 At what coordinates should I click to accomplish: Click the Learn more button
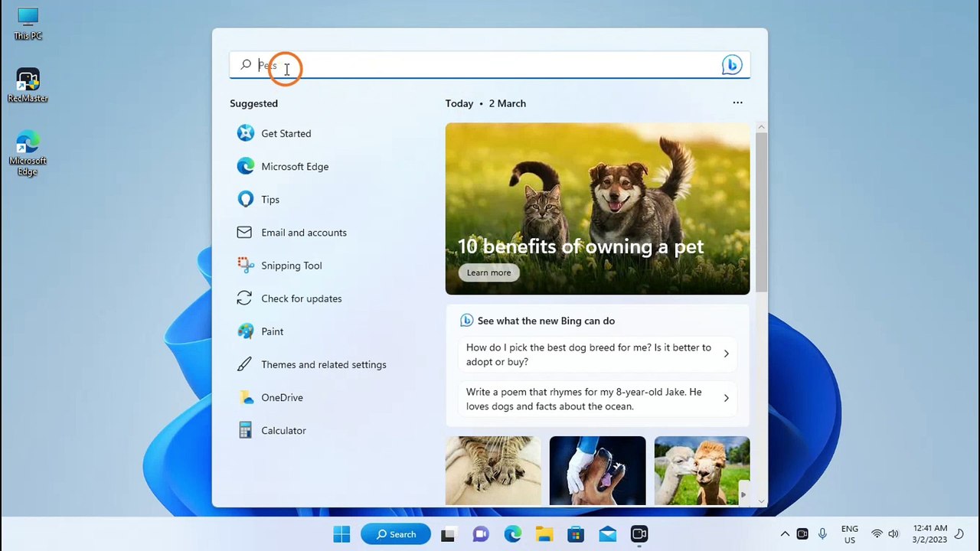coord(488,272)
